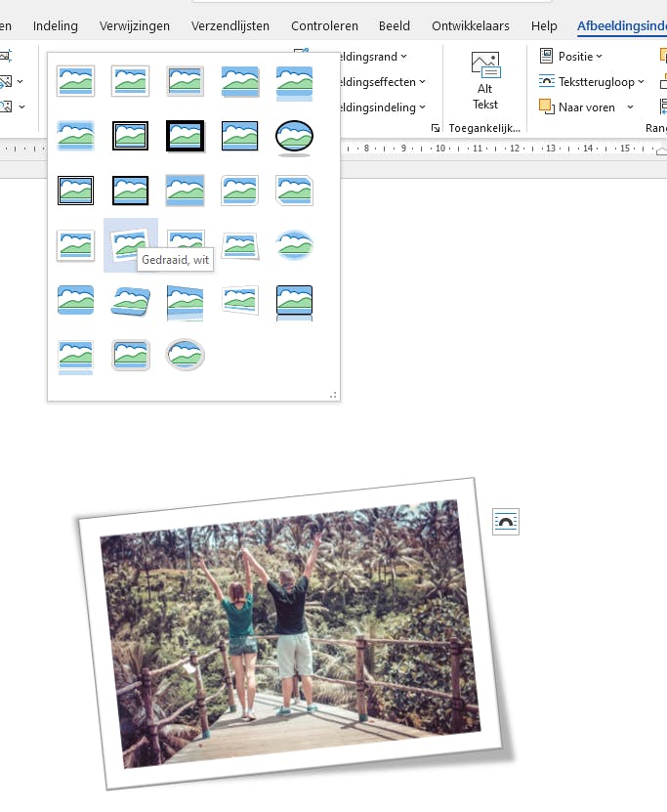Open the Verwijzingen tab
Image resolution: width=667 pixels, height=812 pixels.
pyautogui.click(x=135, y=25)
